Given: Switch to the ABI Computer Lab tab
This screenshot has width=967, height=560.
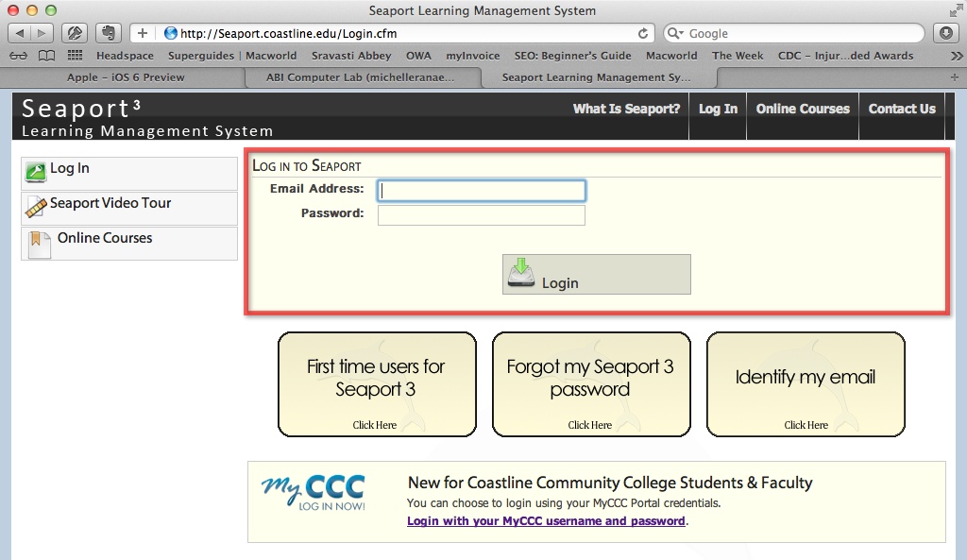Looking at the screenshot, I should (x=360, y=77).
